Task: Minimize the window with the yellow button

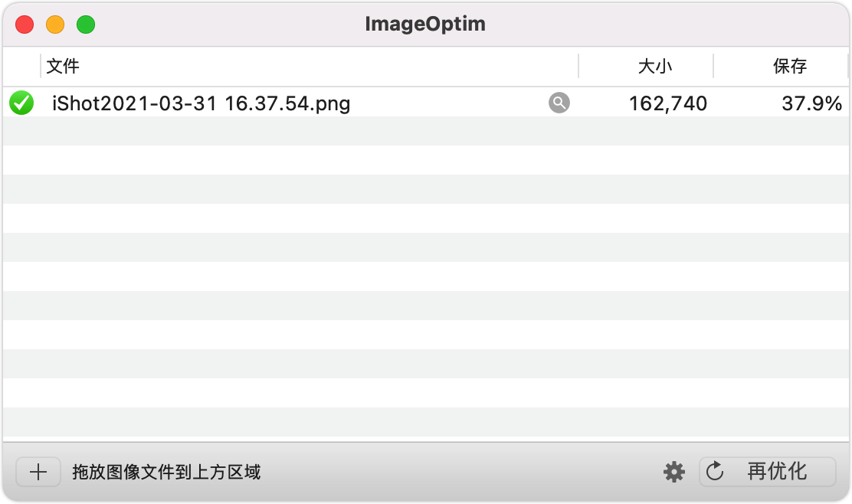Action: tap(55, 25)
